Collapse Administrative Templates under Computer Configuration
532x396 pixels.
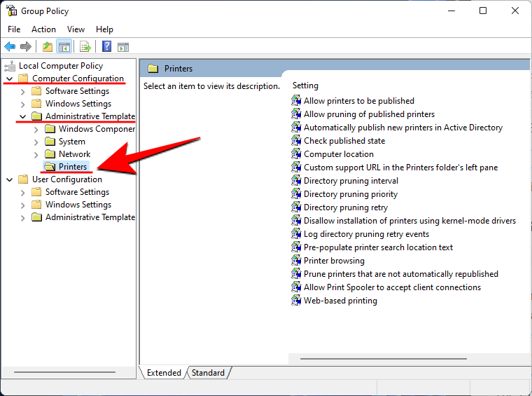tap(22, 116)
